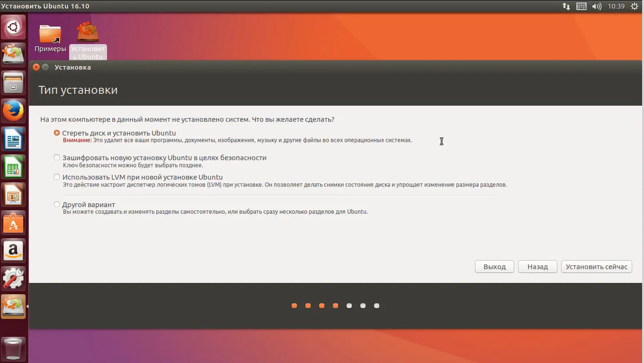The height and width of the screenshot is (363, 644).
Task: Click the 'Тип установки' heading
Action: [x=78, y=90]
